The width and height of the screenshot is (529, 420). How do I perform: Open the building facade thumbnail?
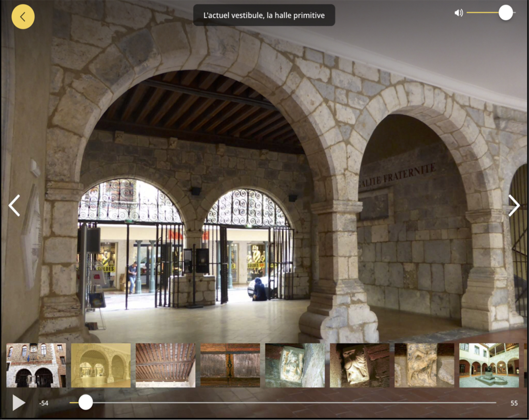coord(36,365)
